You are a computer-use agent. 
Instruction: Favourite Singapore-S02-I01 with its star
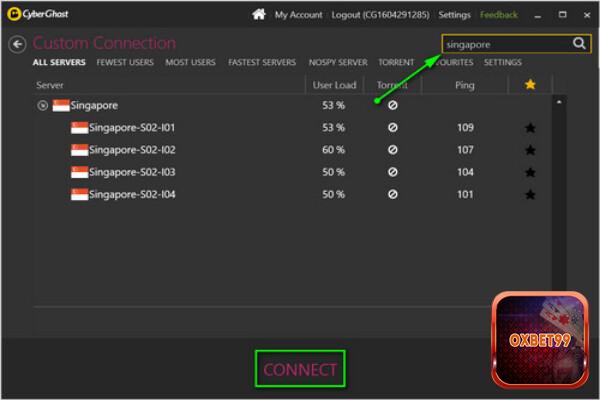click(530, 127)
